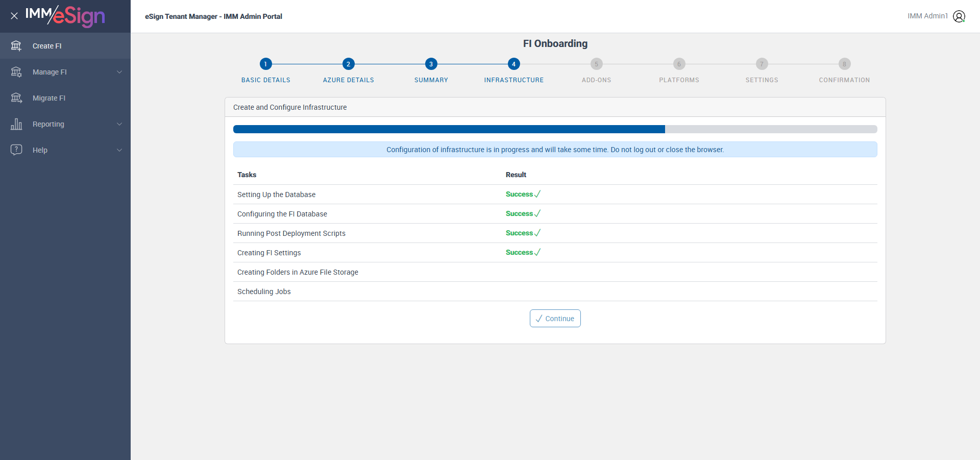
Task: Click the Continue button
Action: [555, 318]
